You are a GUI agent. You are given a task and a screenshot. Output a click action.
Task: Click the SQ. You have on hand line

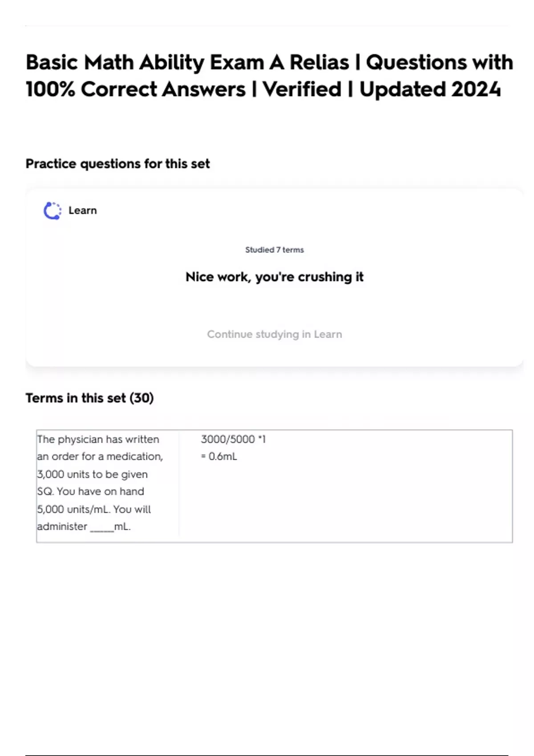pyautogui.click(x=91, y=492)
